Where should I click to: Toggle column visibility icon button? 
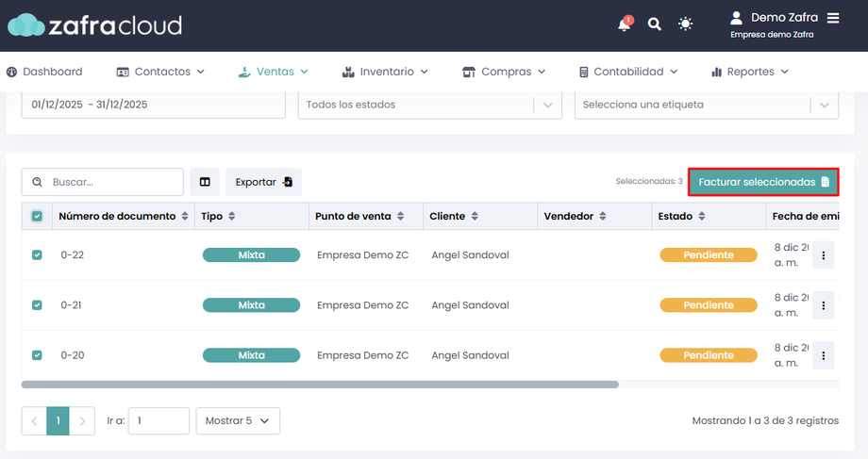205,182
